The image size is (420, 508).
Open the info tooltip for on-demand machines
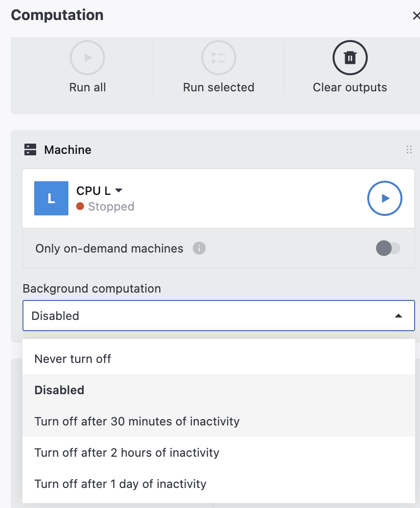tap(199, 249)
